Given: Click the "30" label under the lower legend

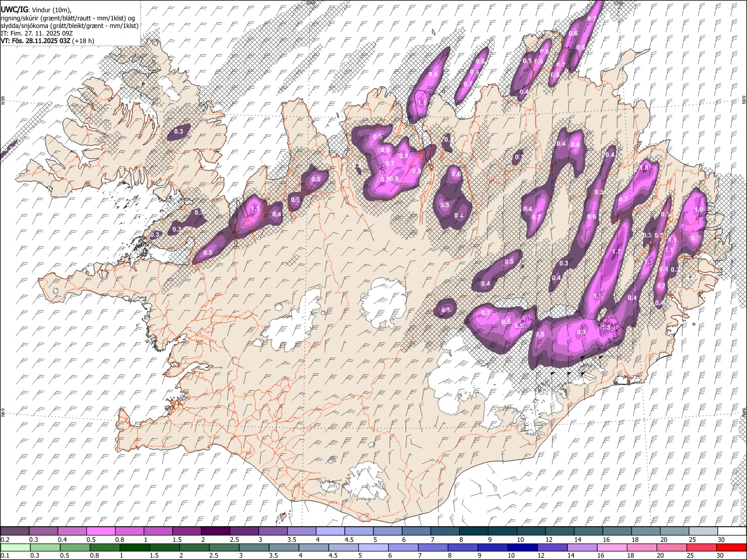Looking at the screenshot, I should pos(721,555).
